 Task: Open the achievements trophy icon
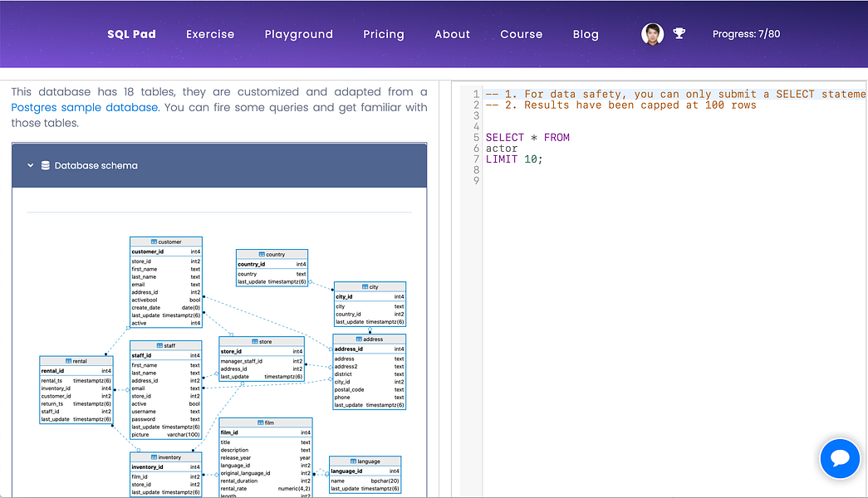tap(679, 32)
